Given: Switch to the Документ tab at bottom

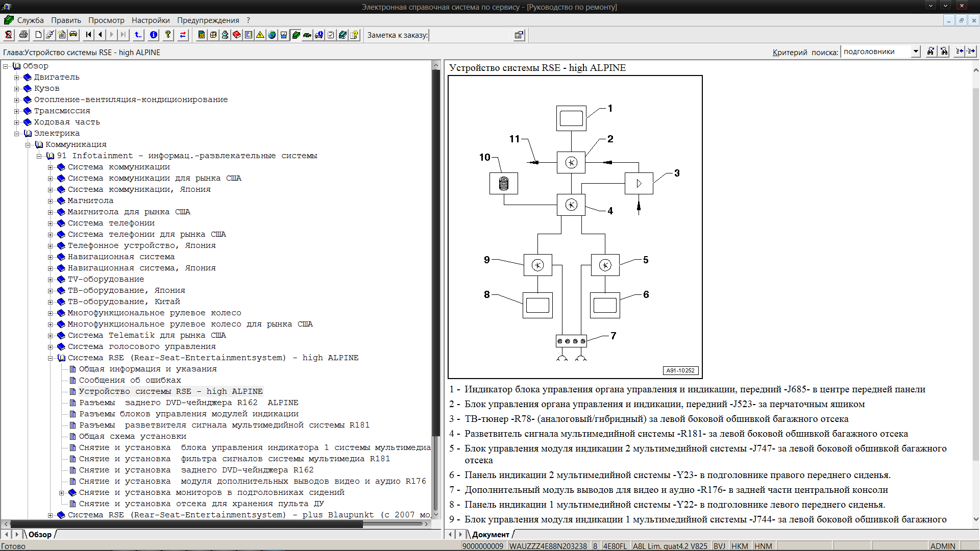Looking at the screenshot, I should 491,534.
